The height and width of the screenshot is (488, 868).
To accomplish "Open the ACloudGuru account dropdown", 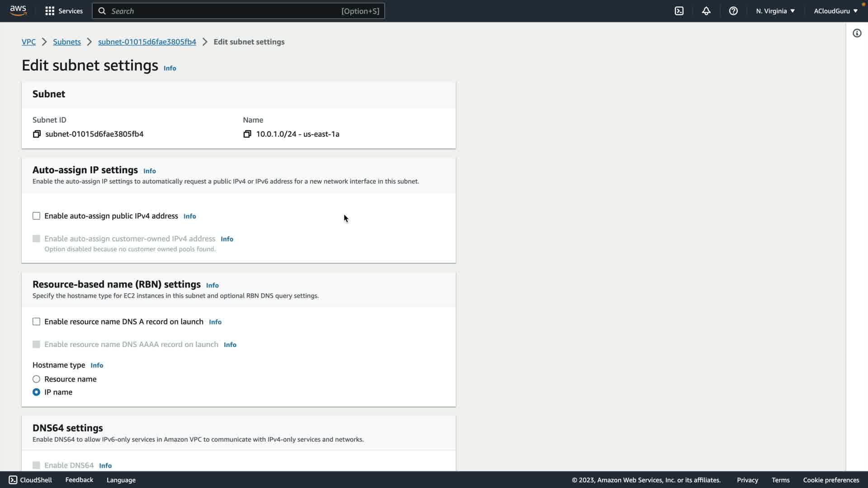I will click(x=835, y=11).
